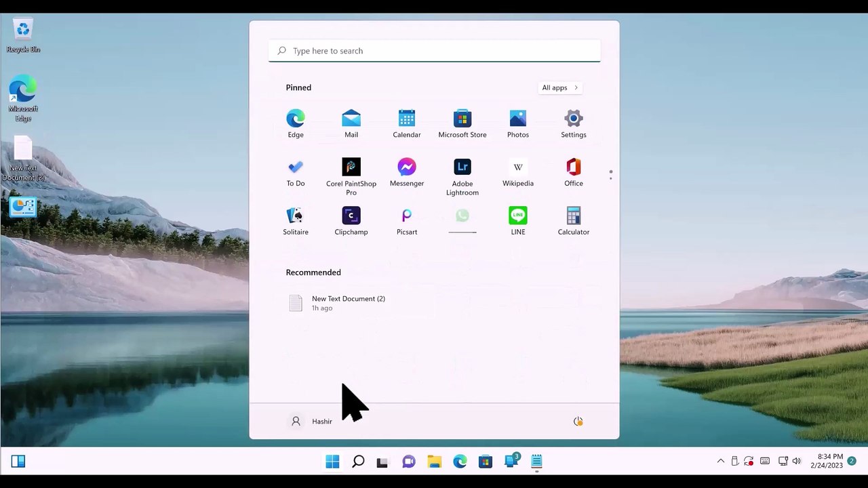Click the update icon with red dot

[x=749, y=462]
